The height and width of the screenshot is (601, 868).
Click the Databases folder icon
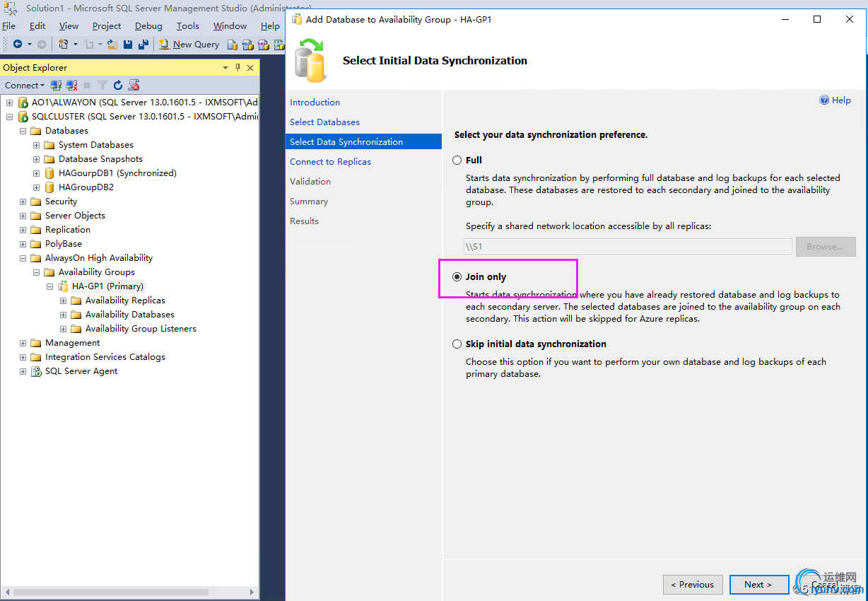click(x=36, y=130)
